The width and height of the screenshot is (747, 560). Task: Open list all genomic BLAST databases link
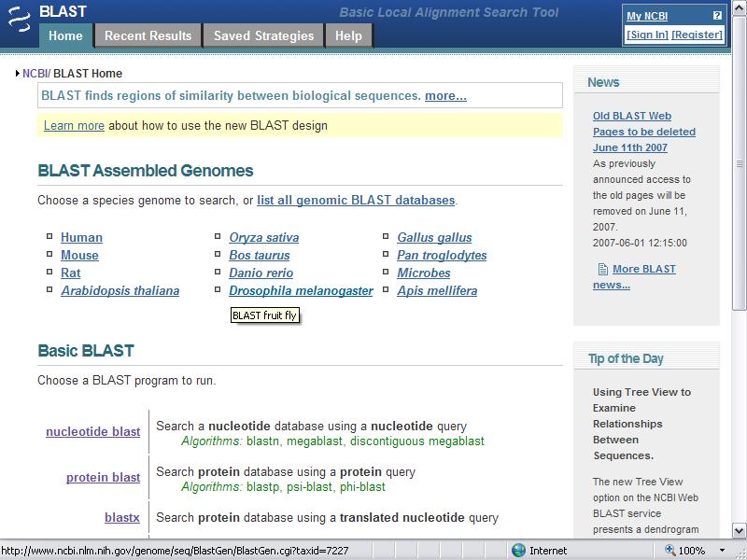(356, 200)
